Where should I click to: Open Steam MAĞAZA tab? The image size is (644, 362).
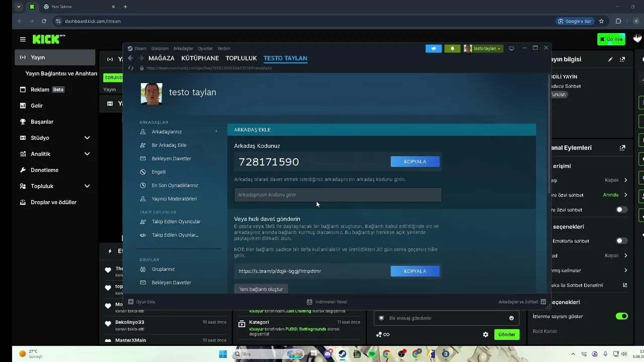coord(162,58)
